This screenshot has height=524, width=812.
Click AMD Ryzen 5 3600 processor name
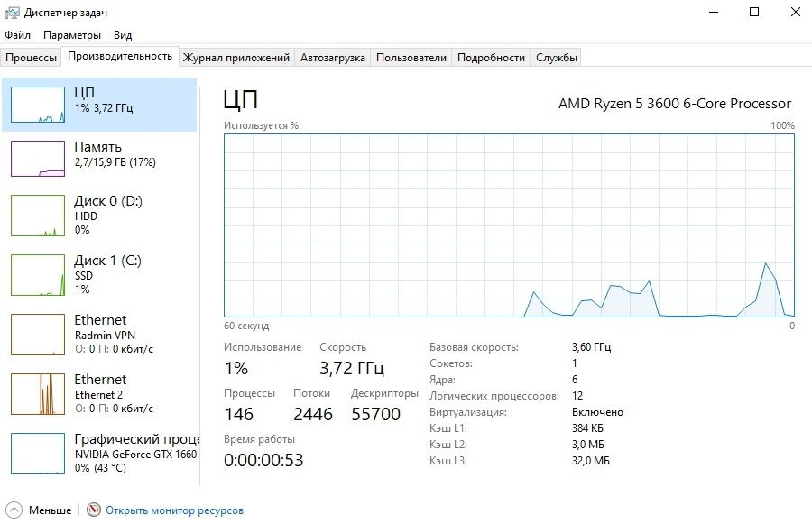point(675,104)
